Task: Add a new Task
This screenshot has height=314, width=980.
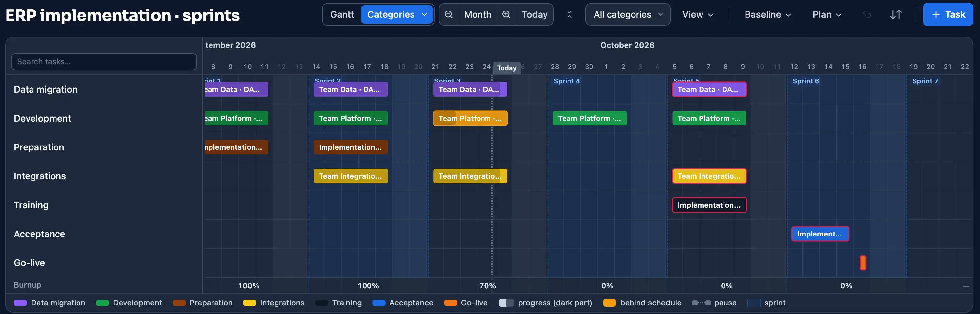Action: point(948,14)
